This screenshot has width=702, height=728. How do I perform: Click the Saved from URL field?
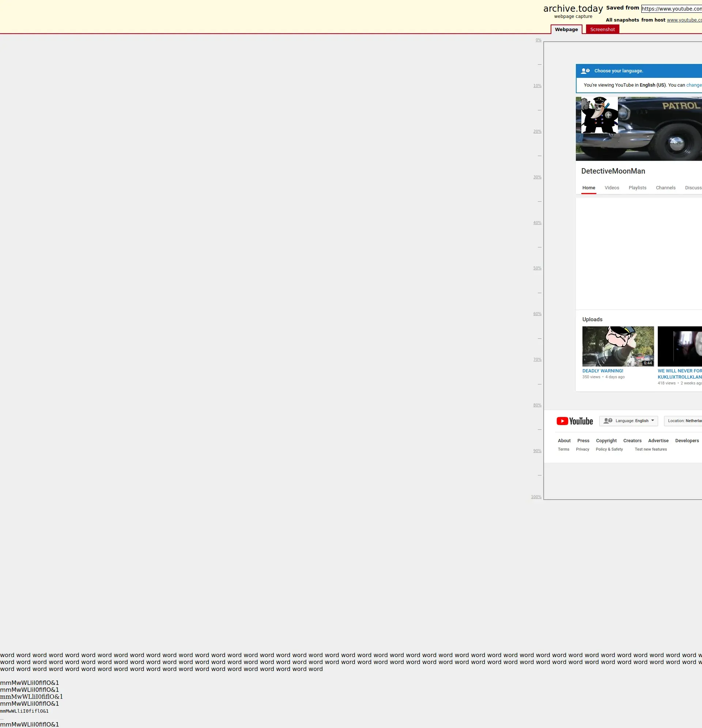[x=671, y=8]
